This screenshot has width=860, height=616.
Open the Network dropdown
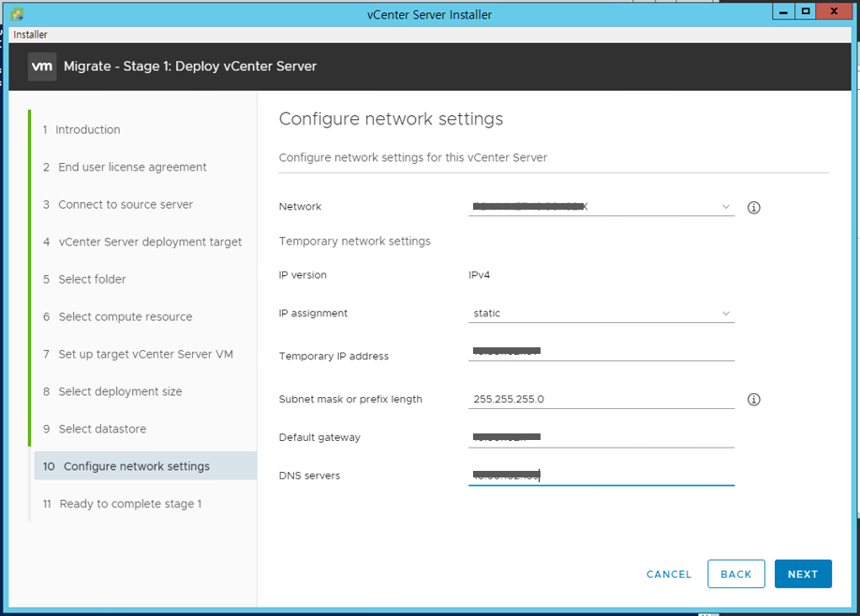tap(601, 207)
